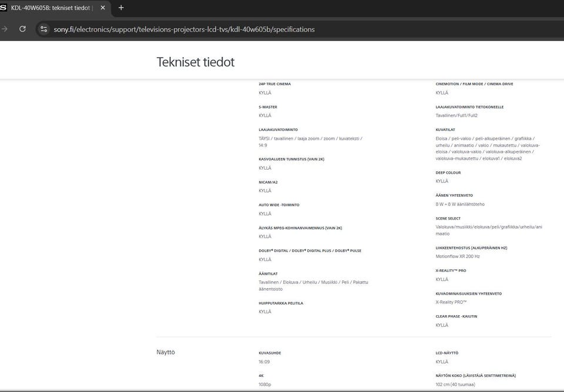
Task: Click the Motionflow XR 200 Hz value
Action: point(458,256)
